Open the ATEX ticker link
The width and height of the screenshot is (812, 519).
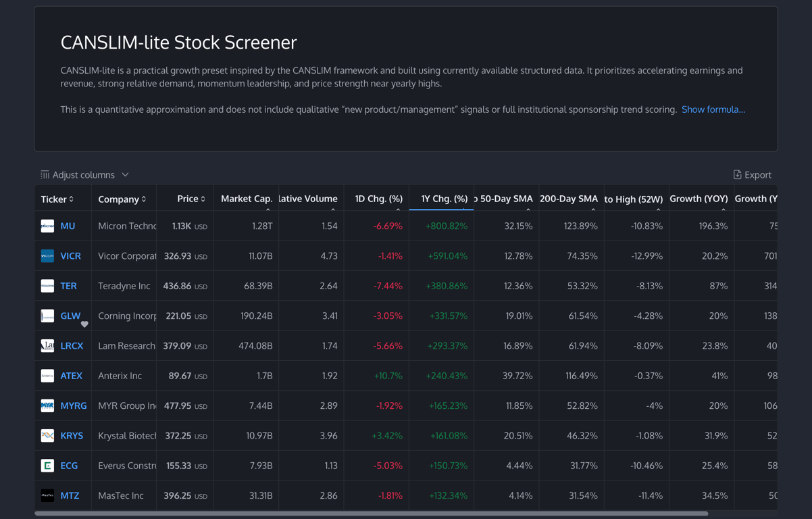point(71,376)
